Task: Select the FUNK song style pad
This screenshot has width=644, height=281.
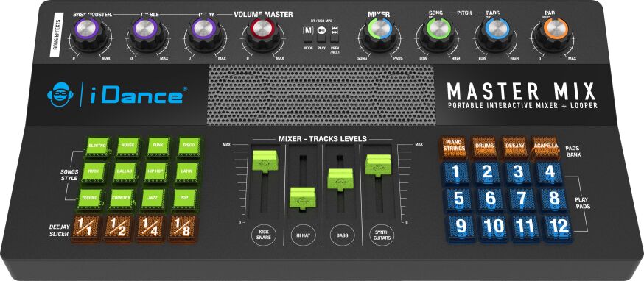Action: (x=159, y=146)
